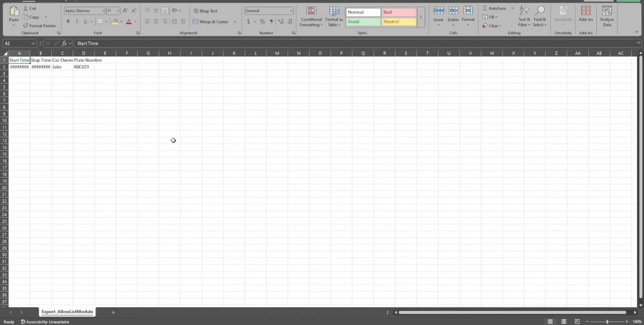
Task: Apply the Bad cell style
Action: pyautogui.click(x=398, y=12)
